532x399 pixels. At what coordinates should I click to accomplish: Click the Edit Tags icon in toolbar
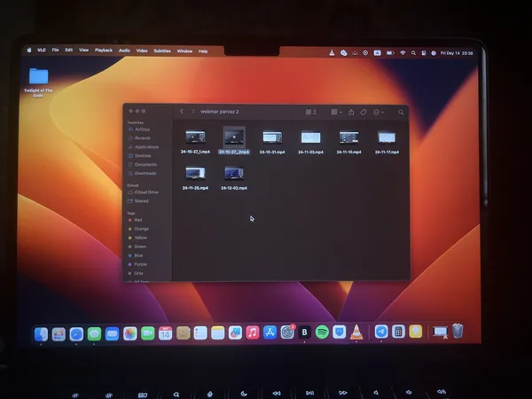point(364,113)
